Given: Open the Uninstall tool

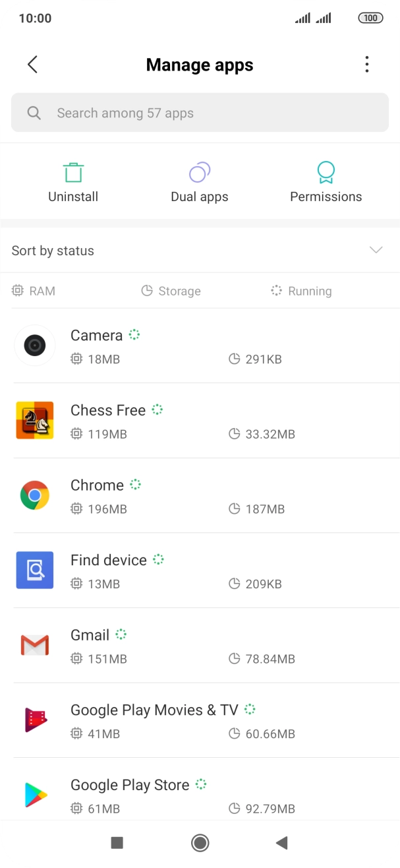Looking at the screenshot, I should [x=72, y=180].
